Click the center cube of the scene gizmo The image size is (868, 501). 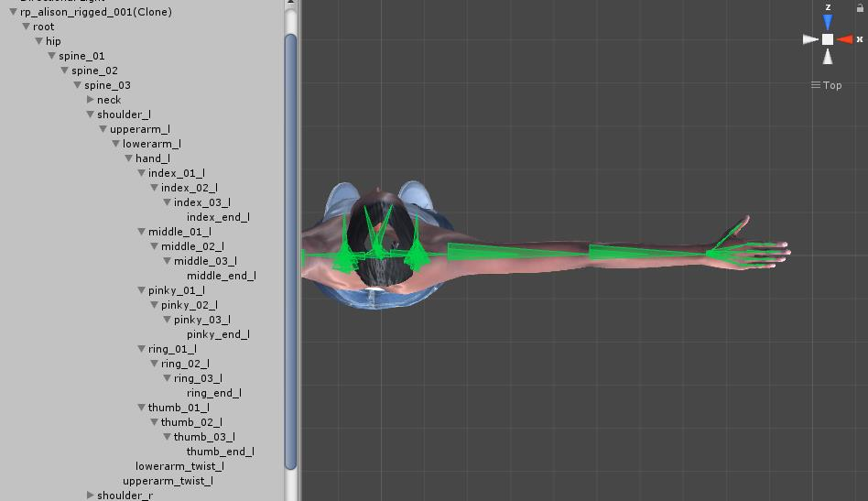click(828, 39)
